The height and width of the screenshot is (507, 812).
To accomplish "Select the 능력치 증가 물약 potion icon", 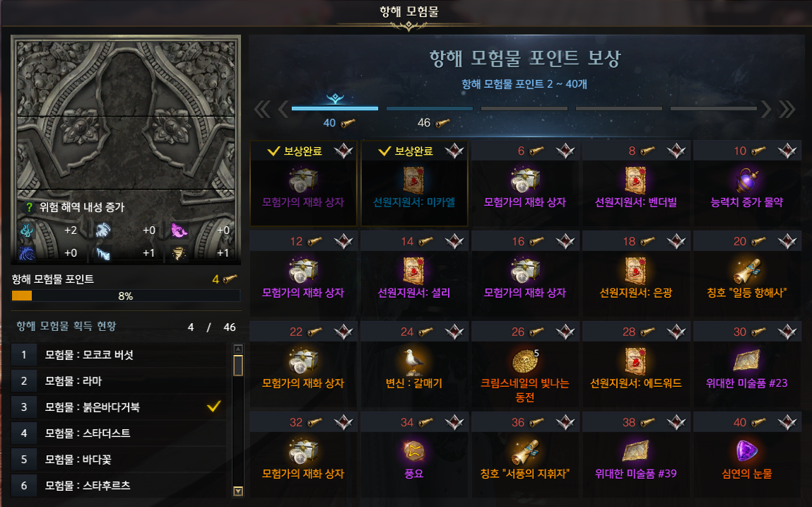I will [747, 180].
